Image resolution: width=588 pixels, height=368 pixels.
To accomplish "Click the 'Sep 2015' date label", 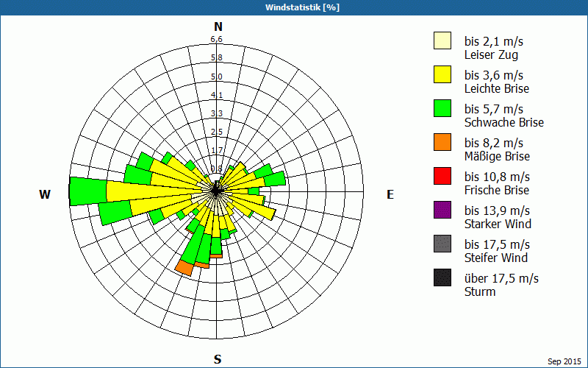I will pyautogui.click(x=564, y=361).
